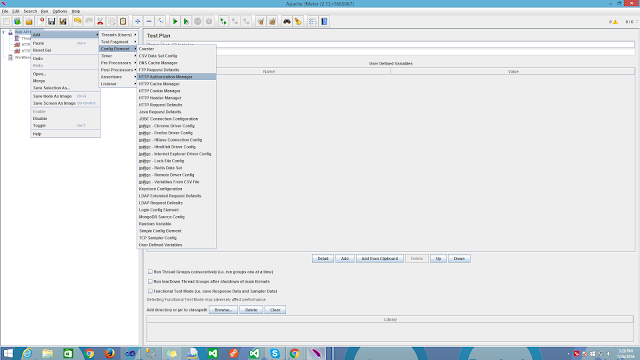
Task: Click the Save As toolbar icon
Action: click(63, 21)
